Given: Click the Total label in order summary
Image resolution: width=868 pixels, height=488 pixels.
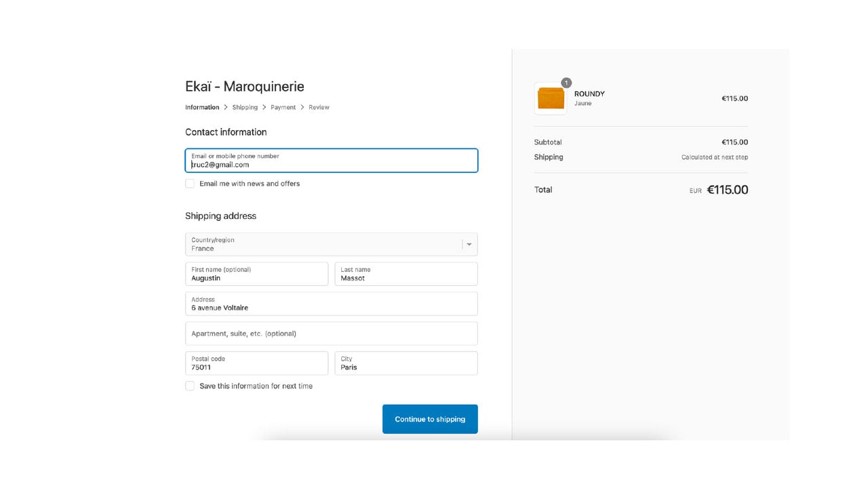Looking at the screenshot, I should [543, 190].
